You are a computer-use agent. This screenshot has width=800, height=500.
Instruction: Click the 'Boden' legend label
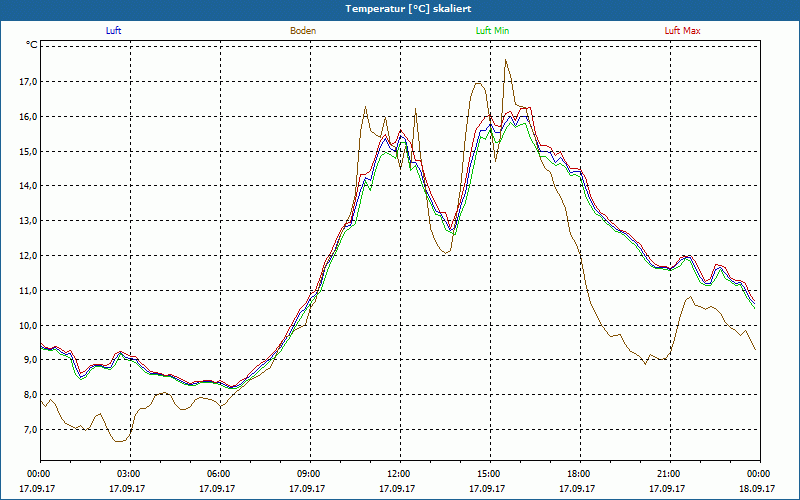click(303, 31)
